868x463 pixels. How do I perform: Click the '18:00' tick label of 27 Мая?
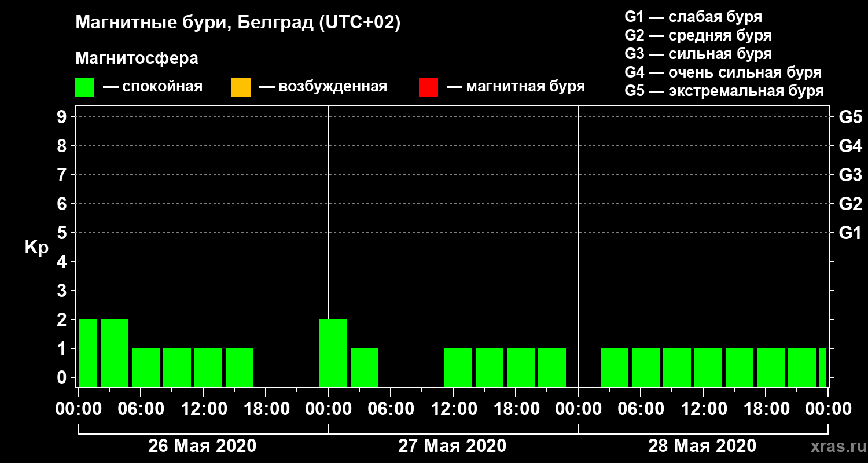[x=516, y=409]
